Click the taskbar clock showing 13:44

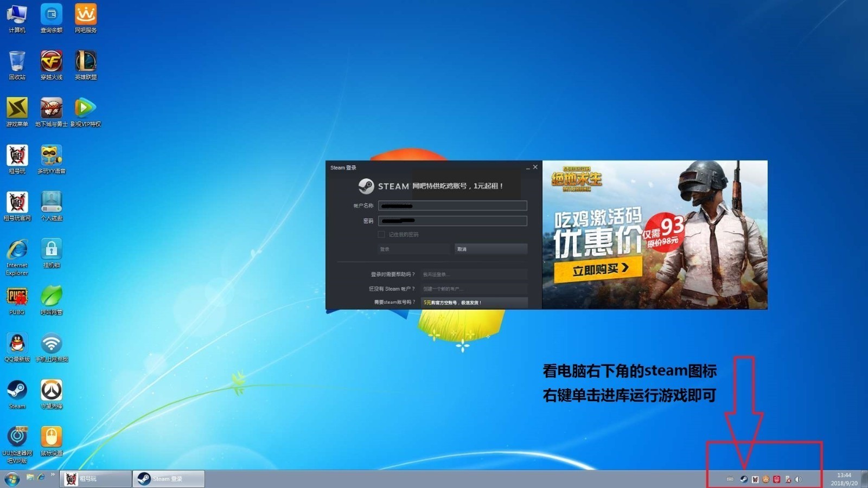(844, 479)
